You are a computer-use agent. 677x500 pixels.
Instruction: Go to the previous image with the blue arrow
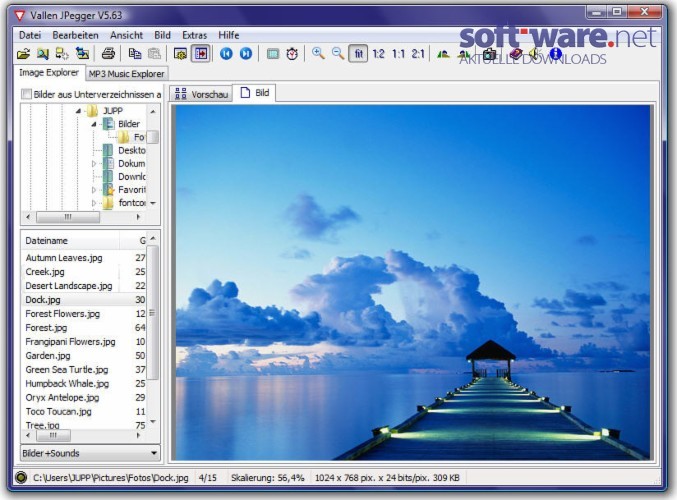[x=226, y=54]
